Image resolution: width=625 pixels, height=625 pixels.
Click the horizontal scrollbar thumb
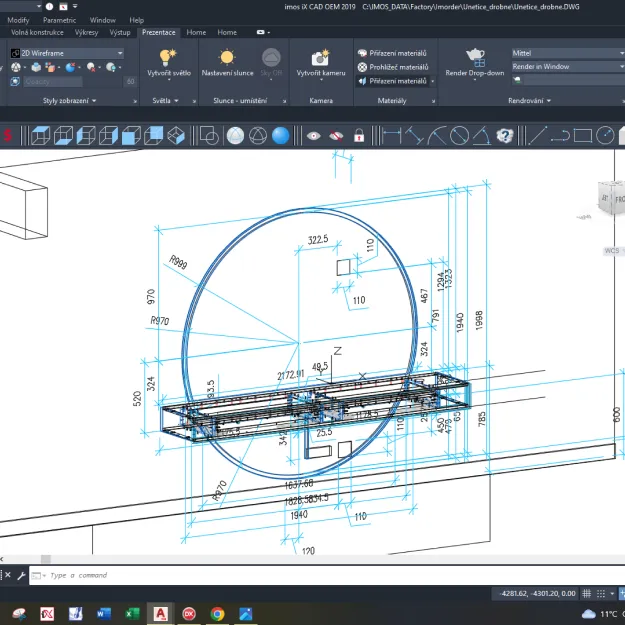[x=46, y=559]
